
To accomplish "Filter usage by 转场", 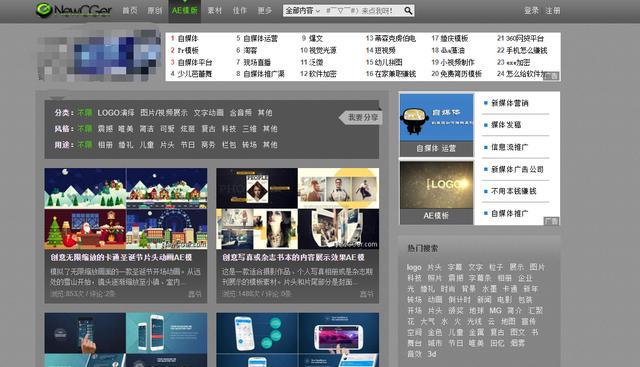I will click(x=249, y=145).
